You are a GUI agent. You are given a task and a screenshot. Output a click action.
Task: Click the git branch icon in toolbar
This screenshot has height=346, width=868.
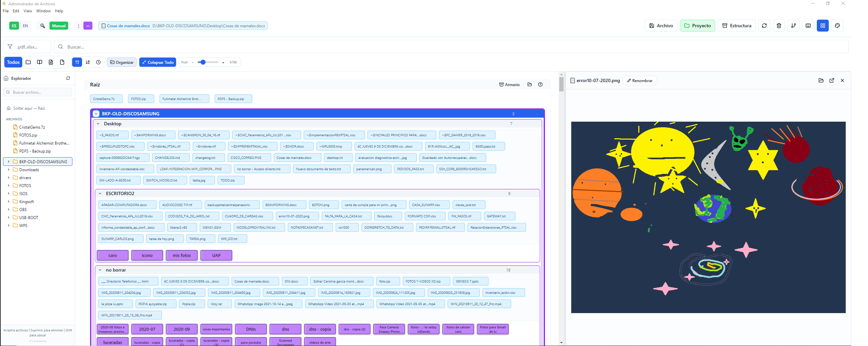(x=794, y=26)
